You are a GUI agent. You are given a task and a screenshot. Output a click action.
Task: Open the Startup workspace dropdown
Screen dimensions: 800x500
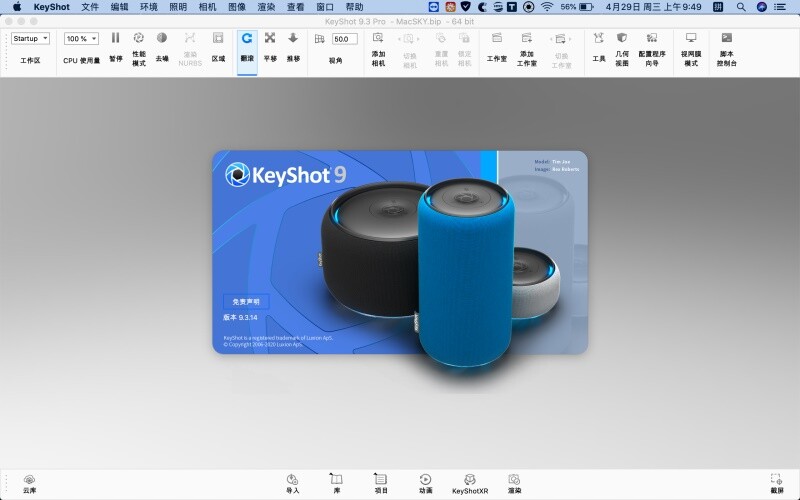(x=31, y=38)
